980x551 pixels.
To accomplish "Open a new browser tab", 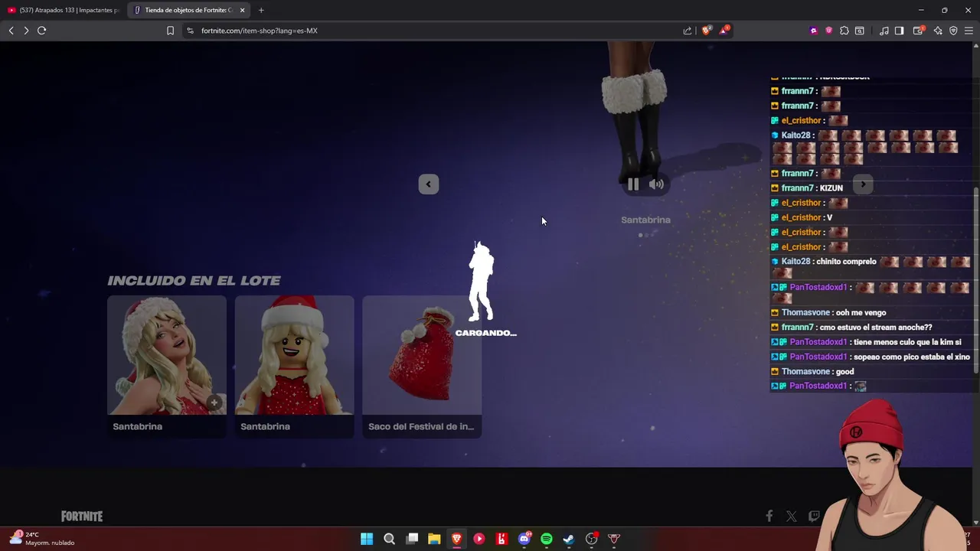I will tap(261, 10).
